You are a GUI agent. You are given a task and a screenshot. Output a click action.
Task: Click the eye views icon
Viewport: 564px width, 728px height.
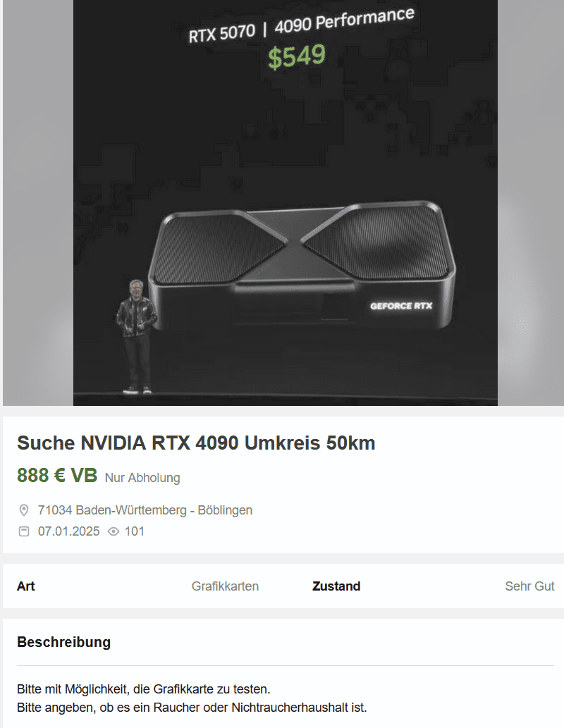tap(114, 531)
